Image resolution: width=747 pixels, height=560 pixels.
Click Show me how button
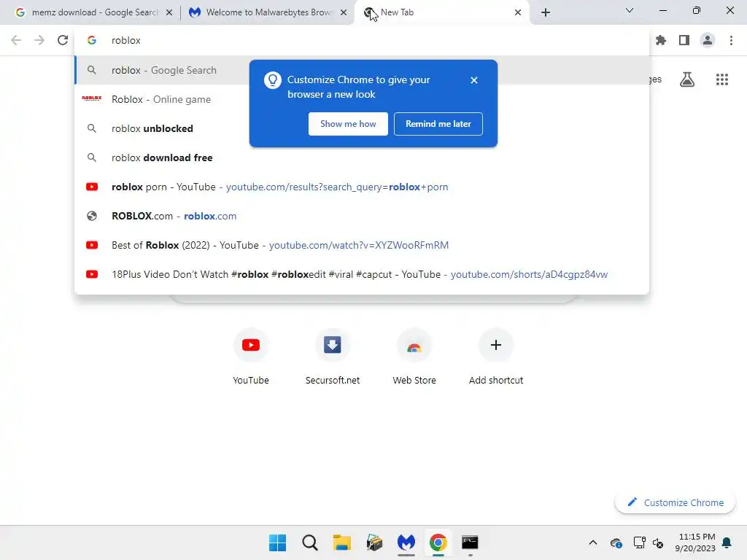348,124
